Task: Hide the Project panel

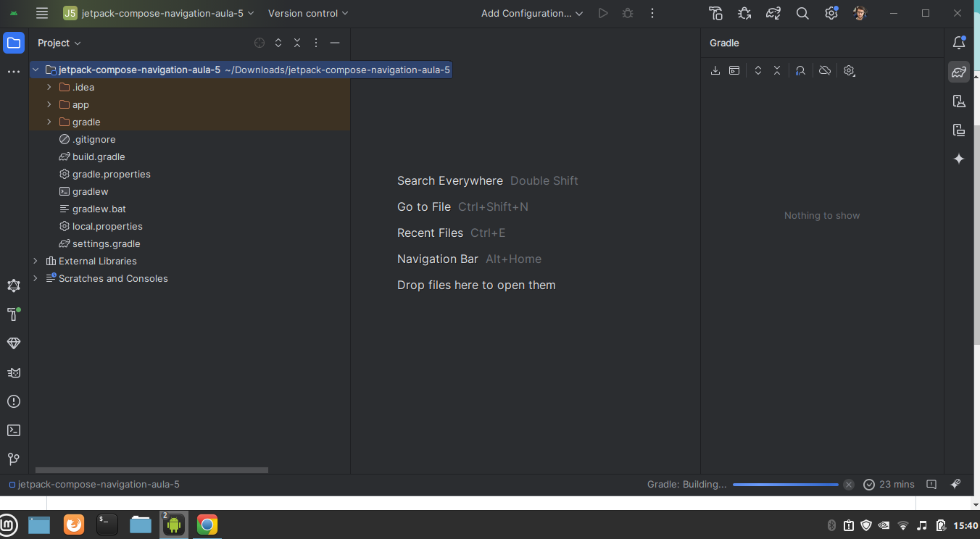Action: point(335,43)
